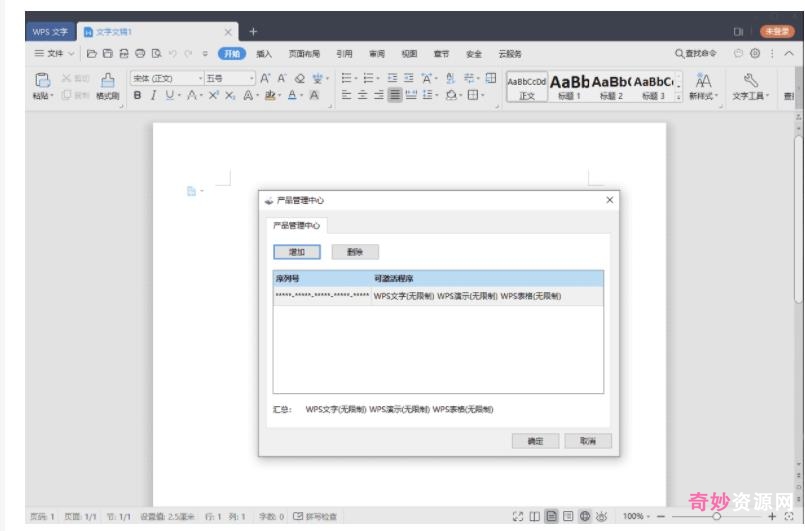The width and height of the screenshot is (805, 531).
Task: Click the web layout globe icon in status bar
Action: click(584, 516)
